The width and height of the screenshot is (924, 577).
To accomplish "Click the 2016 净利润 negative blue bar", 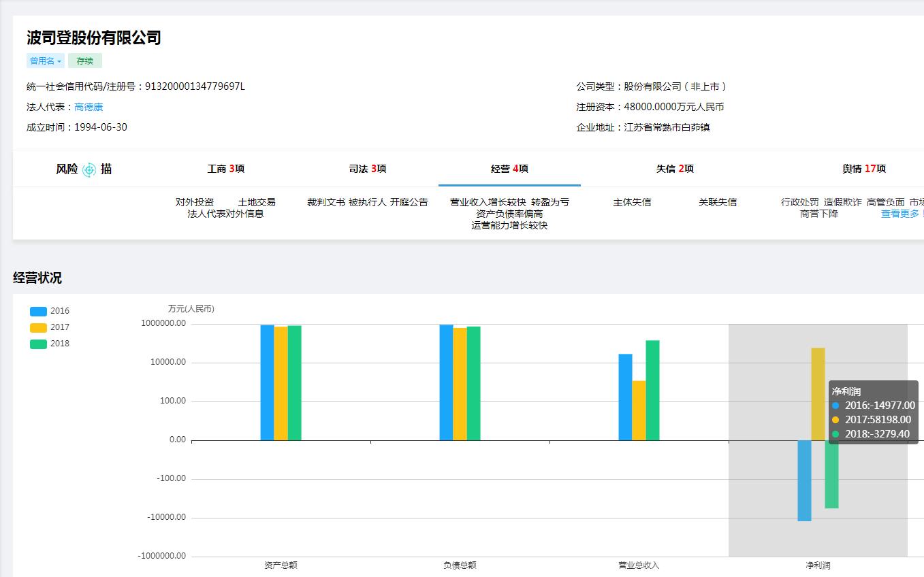I will tap(804, 480).
